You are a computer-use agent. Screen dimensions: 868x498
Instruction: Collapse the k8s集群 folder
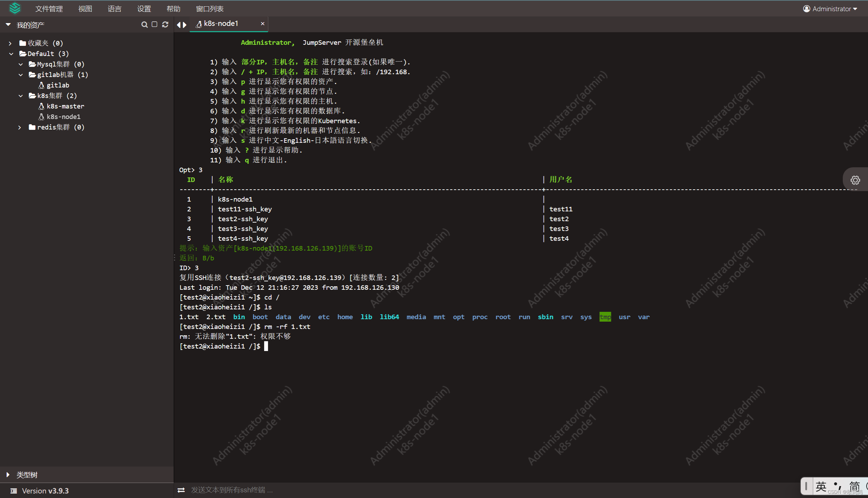pos(21,96)
